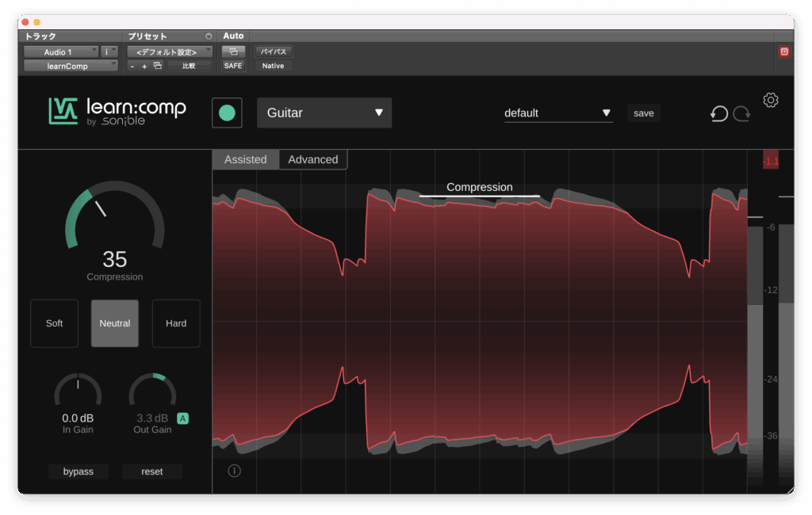Undo the last change

tap(718, 113)
